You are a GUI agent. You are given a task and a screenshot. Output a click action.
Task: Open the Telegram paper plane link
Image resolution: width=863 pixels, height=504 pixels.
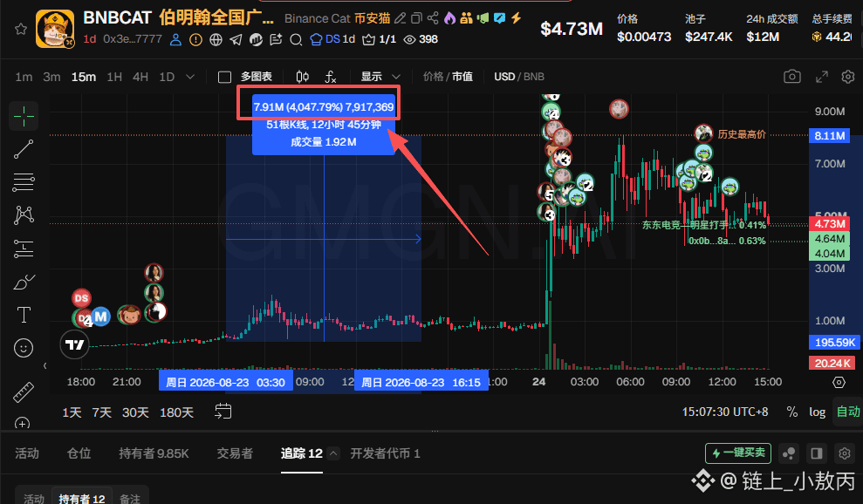point(236,39)
